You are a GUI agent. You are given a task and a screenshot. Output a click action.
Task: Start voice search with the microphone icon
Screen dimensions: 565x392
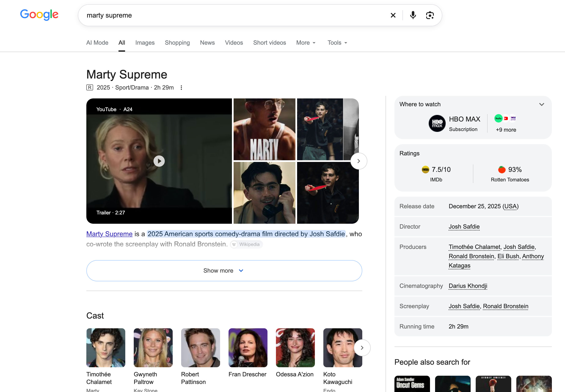413,15
